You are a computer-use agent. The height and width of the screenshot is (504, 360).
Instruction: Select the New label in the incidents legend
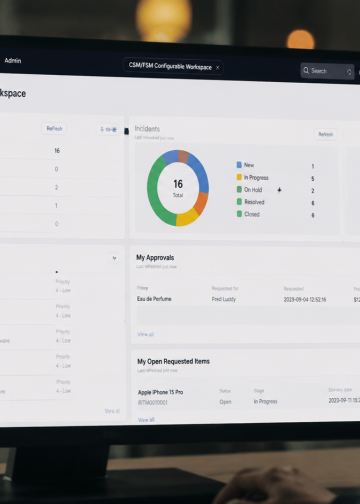(x=249, y=165)
